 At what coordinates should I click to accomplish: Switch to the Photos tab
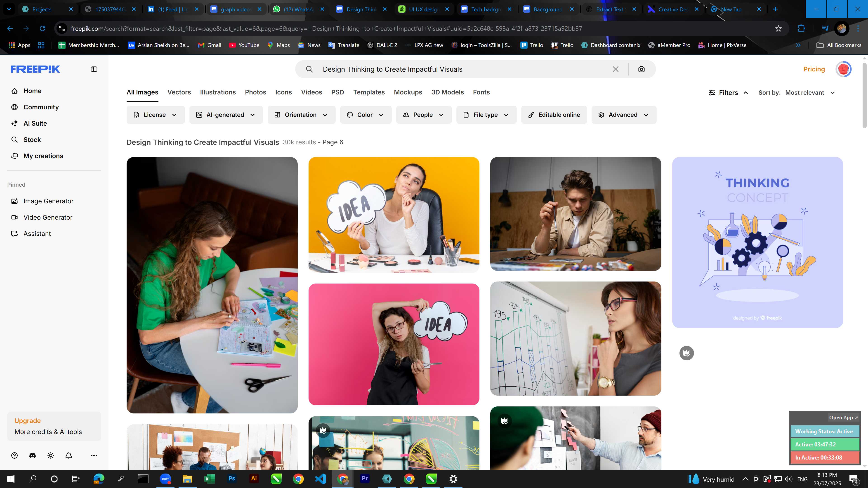(x=255, y=92)
